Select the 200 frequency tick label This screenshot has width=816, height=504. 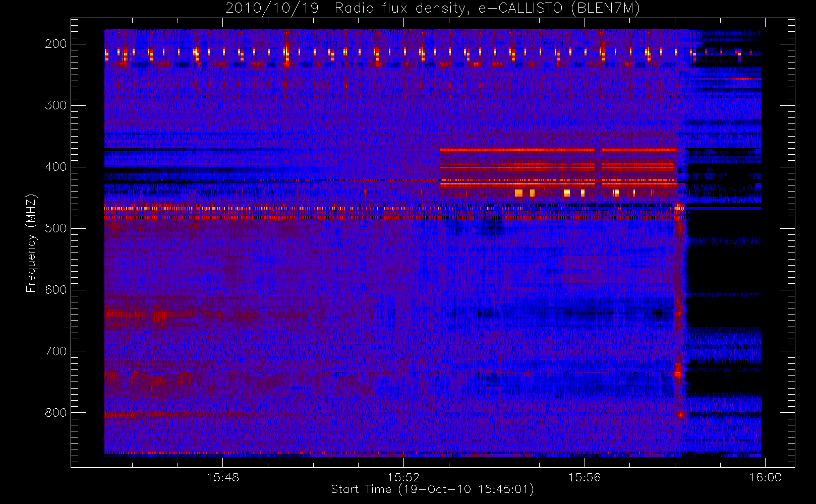pos(55,44)
